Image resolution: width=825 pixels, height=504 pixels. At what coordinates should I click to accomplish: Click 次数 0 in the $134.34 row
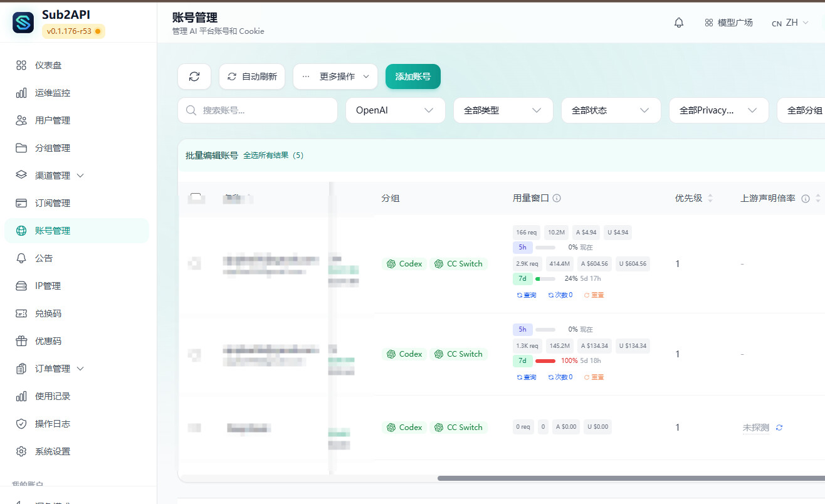point(560,377)
